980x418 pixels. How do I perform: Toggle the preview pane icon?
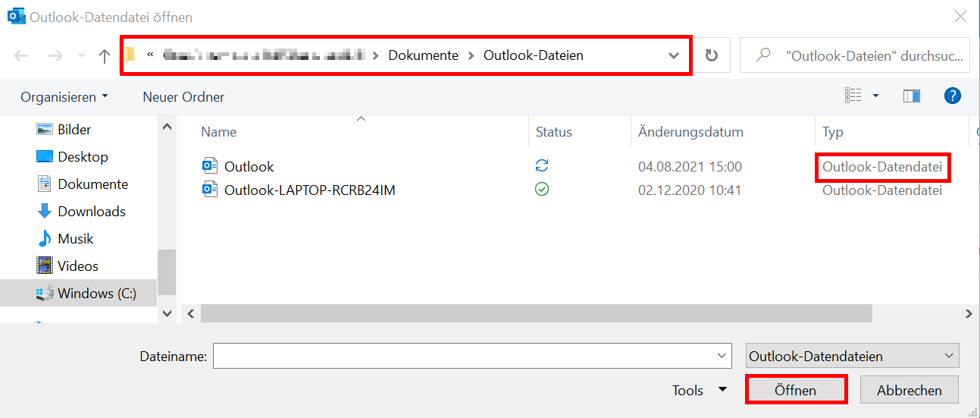[x=912, y=96]
